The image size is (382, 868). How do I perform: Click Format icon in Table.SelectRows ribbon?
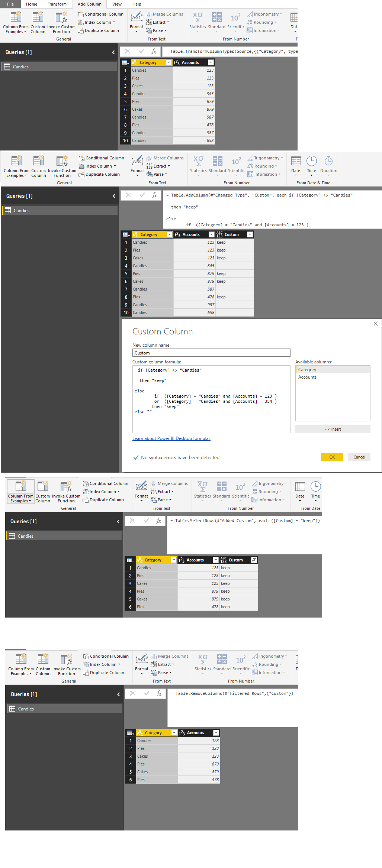point(141,486)
